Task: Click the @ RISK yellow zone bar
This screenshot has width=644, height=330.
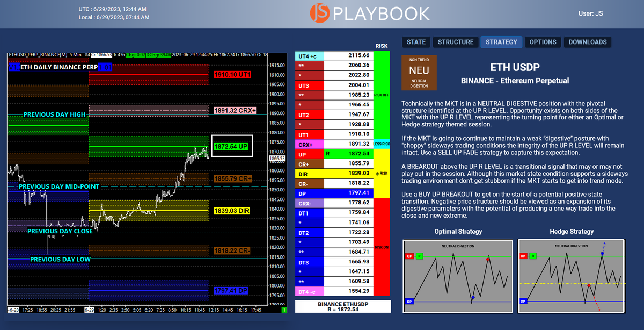Action: click(382, 173)
